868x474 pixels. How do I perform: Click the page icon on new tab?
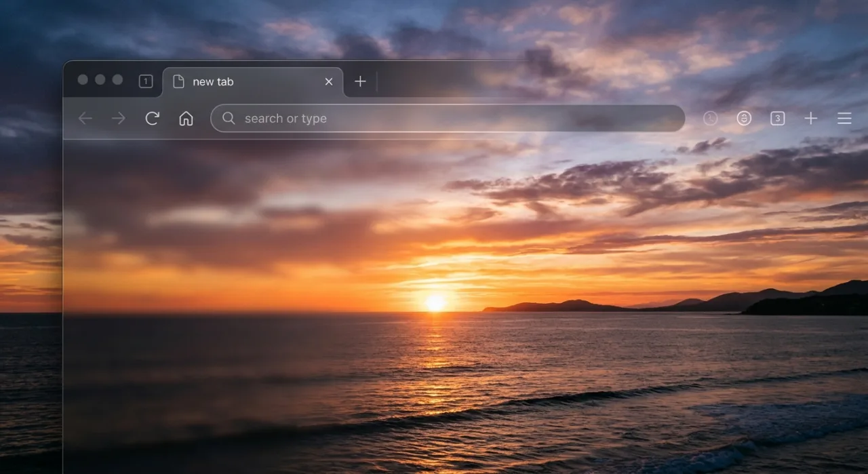click(x=178, y=81)
